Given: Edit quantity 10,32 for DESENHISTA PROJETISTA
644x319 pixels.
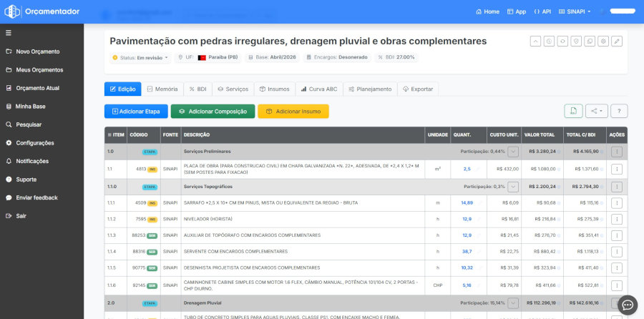Looking at the screenshot, I should point(467,268).
